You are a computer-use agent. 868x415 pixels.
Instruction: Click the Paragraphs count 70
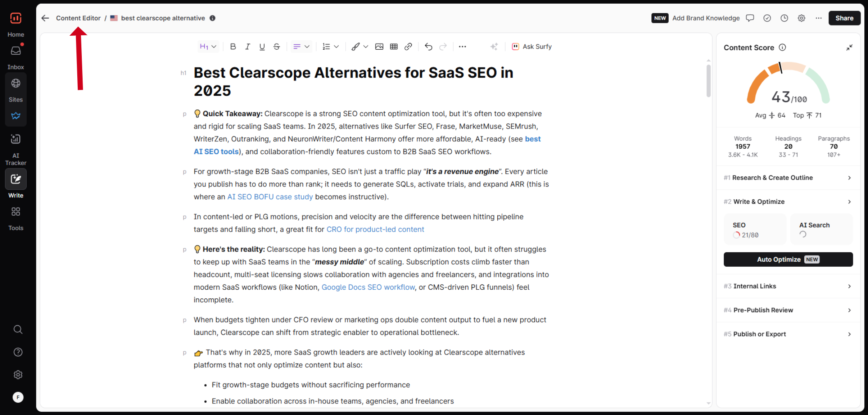(x=833, y=147)
